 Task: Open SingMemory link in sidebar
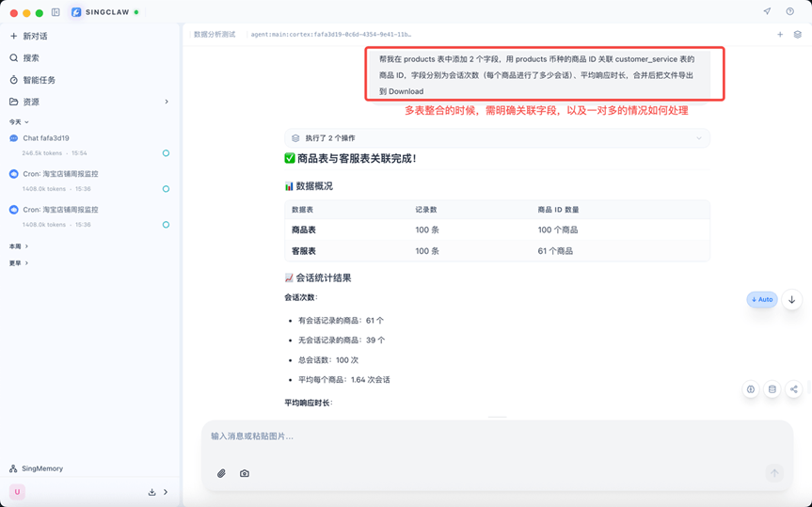tap(42, 468)
